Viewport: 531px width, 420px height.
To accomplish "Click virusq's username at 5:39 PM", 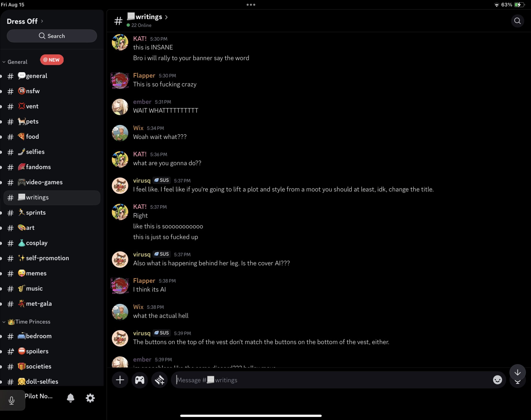I will coord(142,333).
